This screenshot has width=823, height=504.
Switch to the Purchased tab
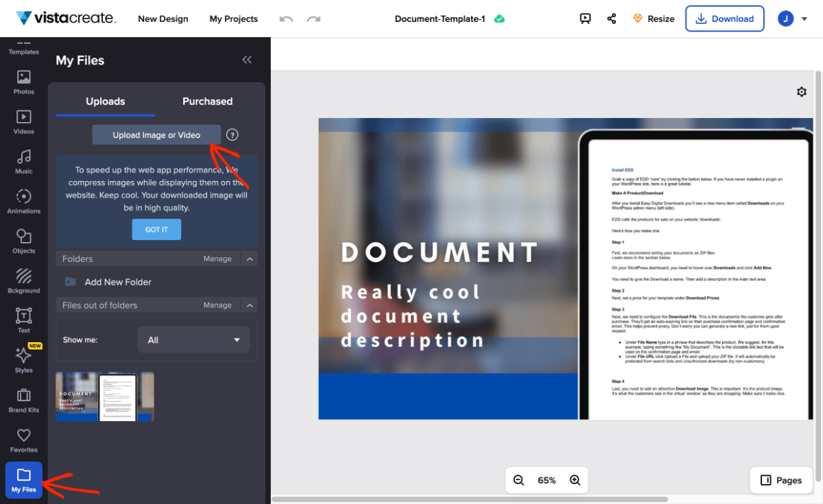pyautogui.click(x=207, y=101)
